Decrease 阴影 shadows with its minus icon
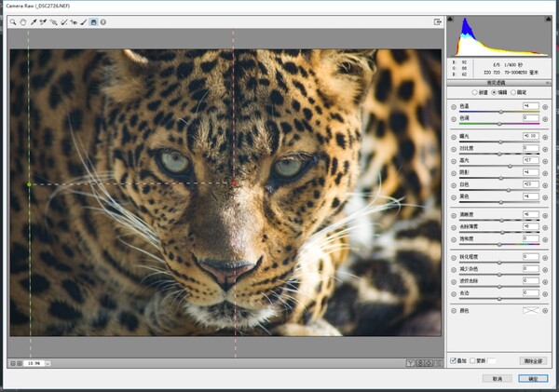 454,173
